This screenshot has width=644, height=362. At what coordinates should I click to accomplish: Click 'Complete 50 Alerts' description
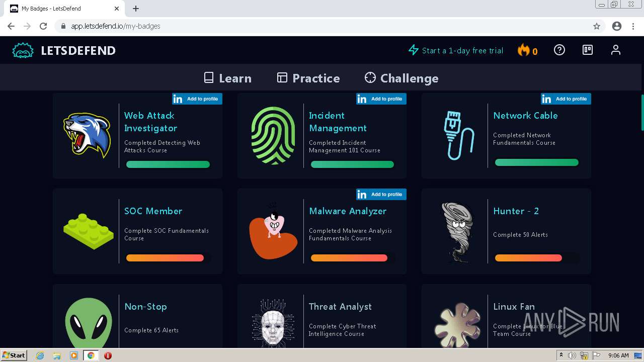pos(520,235)
